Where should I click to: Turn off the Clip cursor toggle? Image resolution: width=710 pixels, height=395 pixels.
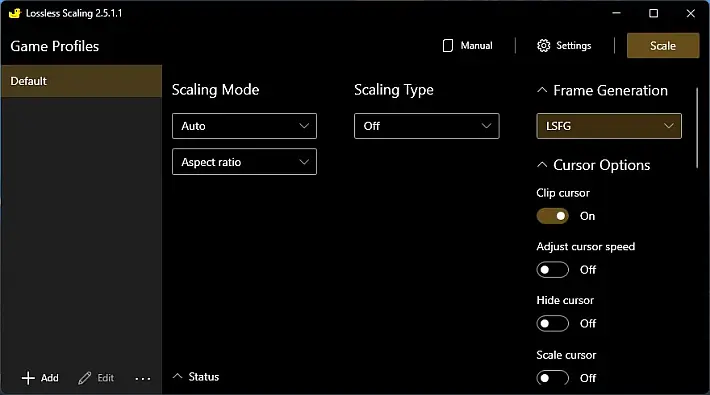(x=552, y=216)
